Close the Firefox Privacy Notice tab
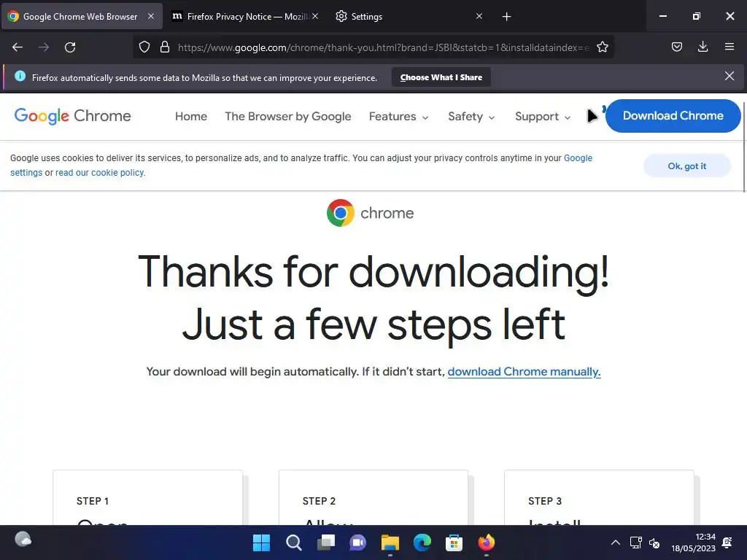This screenshot has height=560, width=747. click(315, 16)
